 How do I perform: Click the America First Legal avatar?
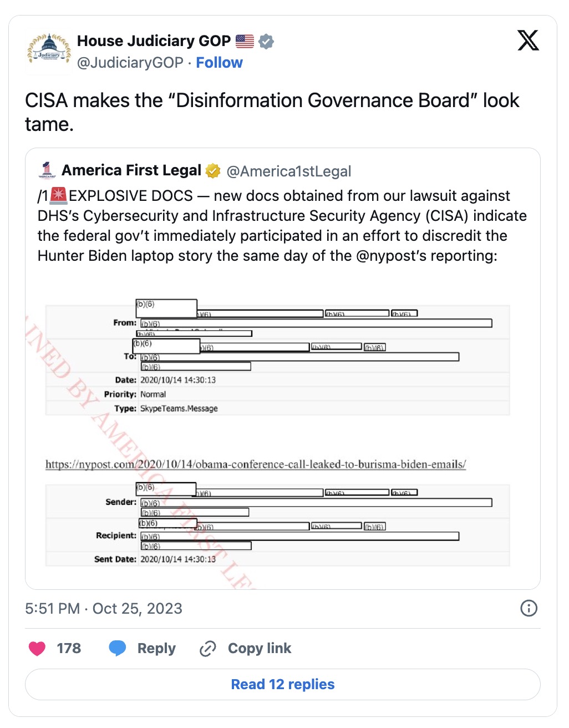pos(48,170)
